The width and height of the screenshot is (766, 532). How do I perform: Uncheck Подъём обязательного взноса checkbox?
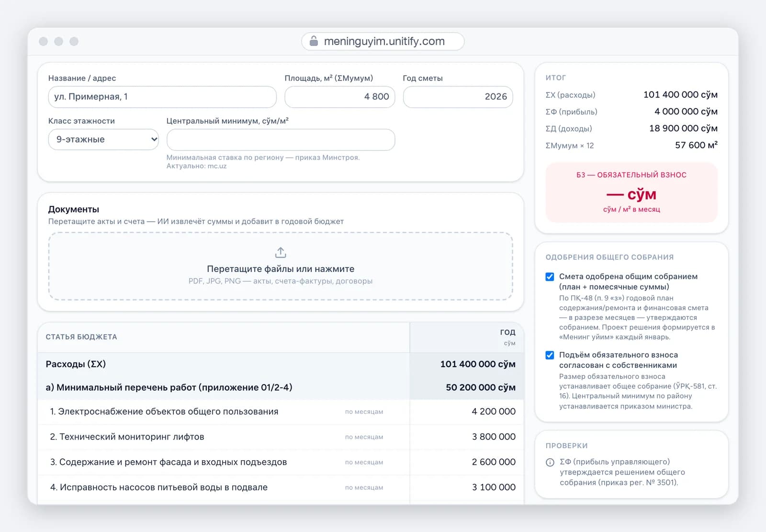(550, 355)
